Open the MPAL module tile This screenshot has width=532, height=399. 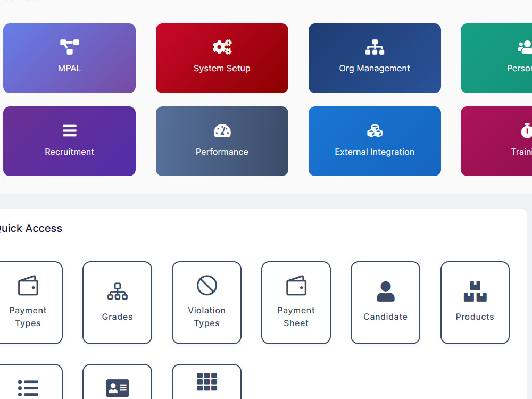[x=70, y=58]
